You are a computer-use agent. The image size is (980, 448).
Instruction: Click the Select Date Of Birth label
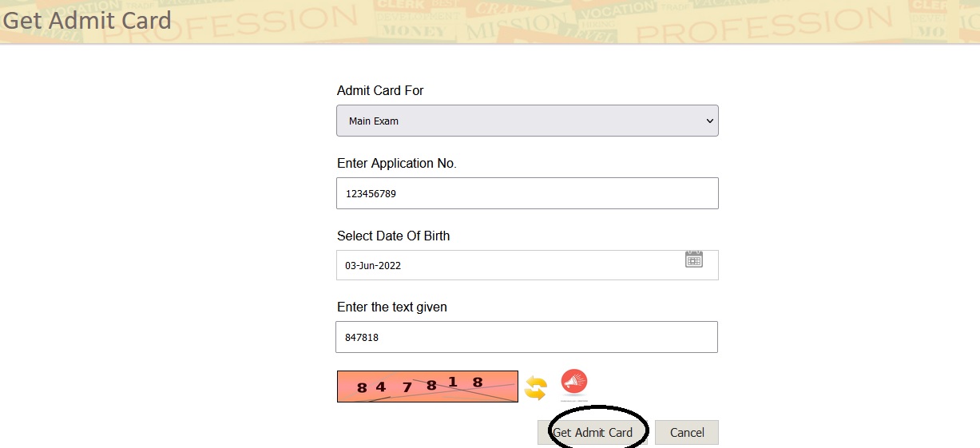(x=394, y=236)
